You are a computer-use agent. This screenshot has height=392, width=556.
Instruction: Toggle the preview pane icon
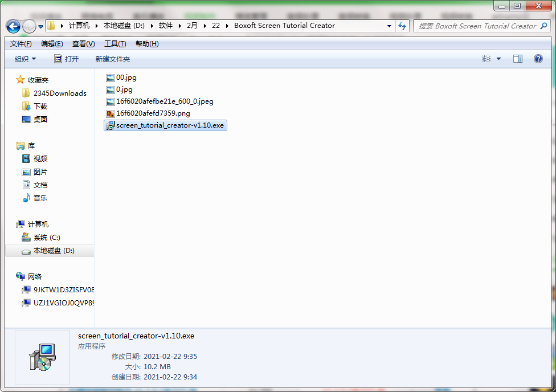(518, 59)
